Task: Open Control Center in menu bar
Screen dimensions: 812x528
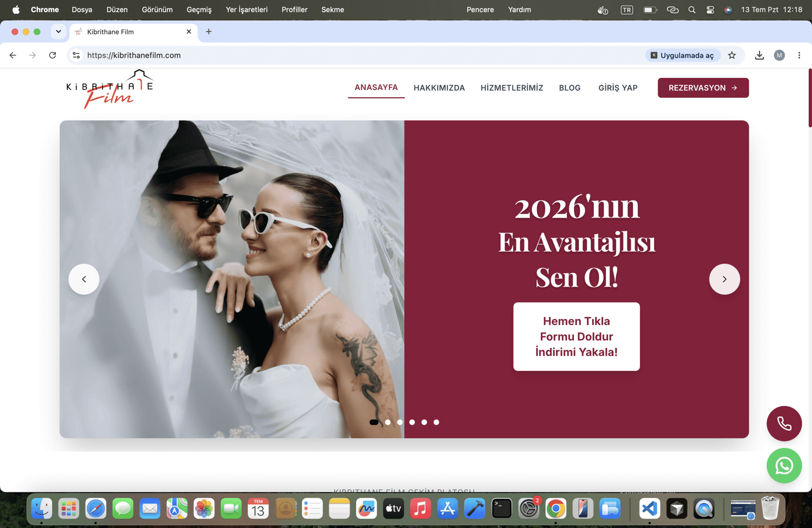Action: pos(710,9)
